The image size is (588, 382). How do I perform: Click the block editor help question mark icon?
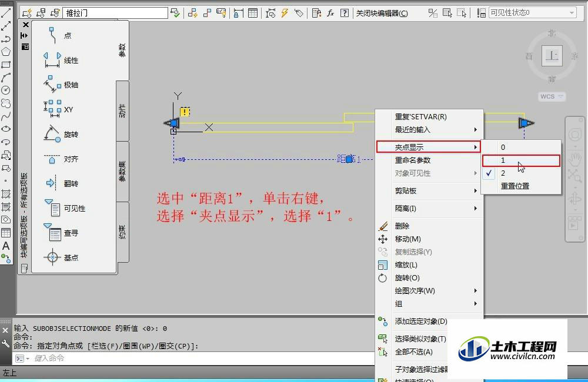coord(344,13)
